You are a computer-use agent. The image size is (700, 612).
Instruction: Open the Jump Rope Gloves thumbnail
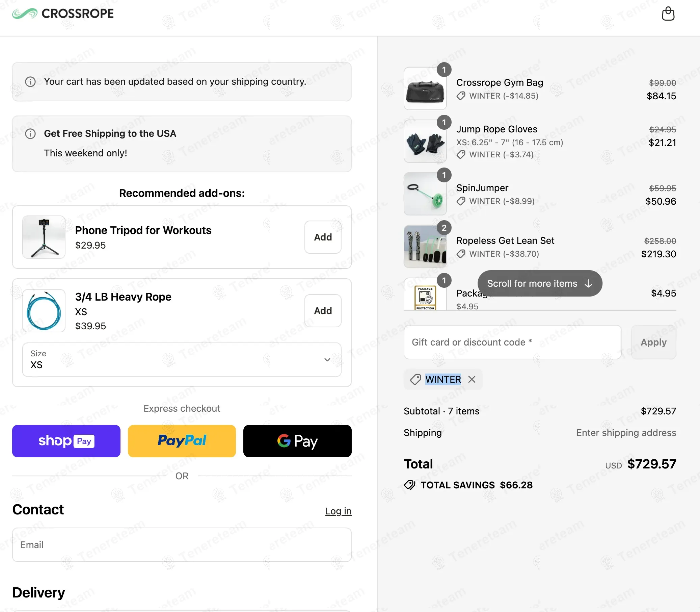(x=425, y=142)
